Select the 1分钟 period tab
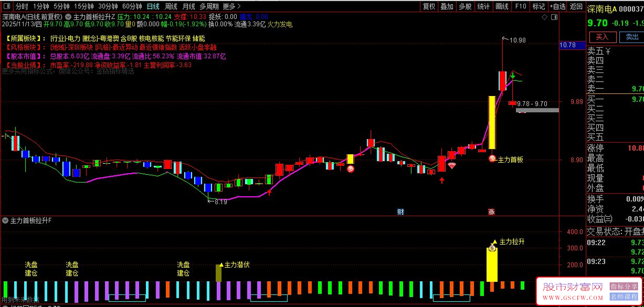The width and height of the screenshot is (644, 307). pyautogui.click(x=41, y=6)
